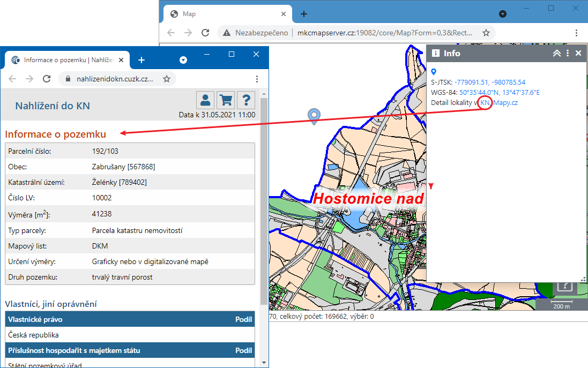Open the user account icon in Nahlížení do KN
The height and width of the screenshot is (368, 588).
[x=205, y=100]
